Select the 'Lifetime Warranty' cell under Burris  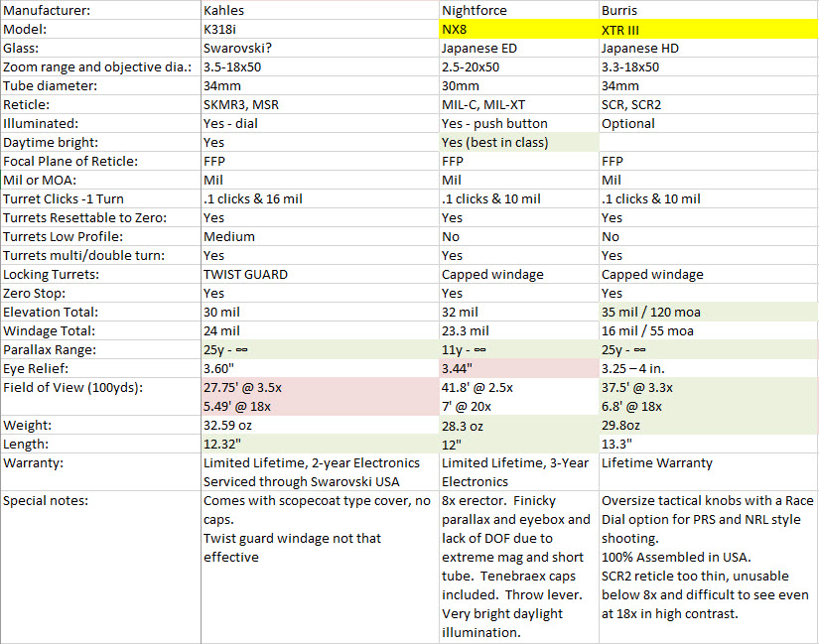(x=708, y=463)
